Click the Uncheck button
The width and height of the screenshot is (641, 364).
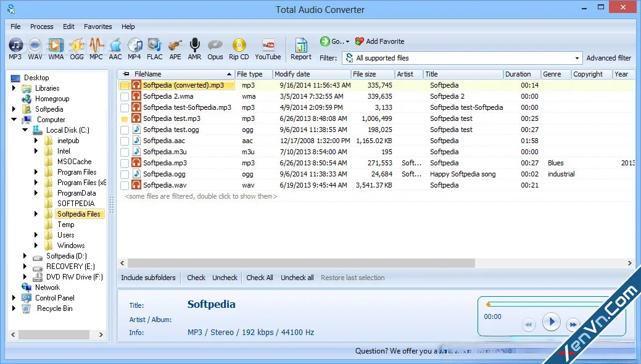pyautogui.click(x=225, y=278)
